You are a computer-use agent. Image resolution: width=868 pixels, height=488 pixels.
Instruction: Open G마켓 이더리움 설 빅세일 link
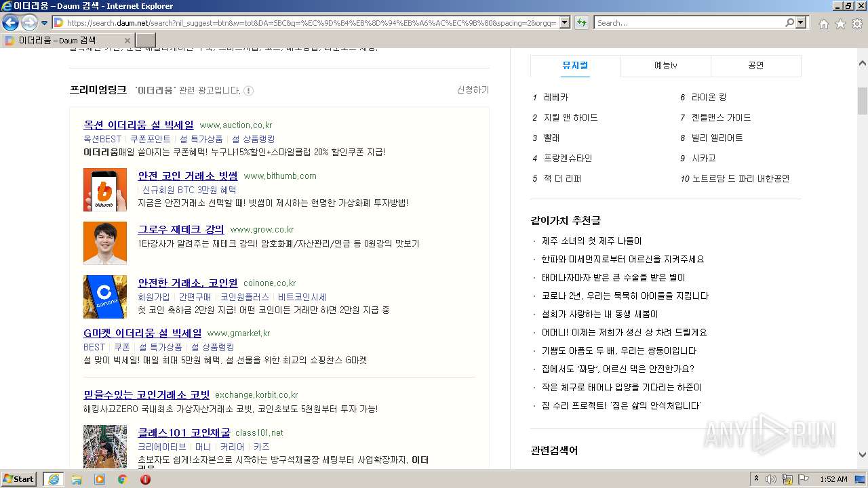click(142, 333)
